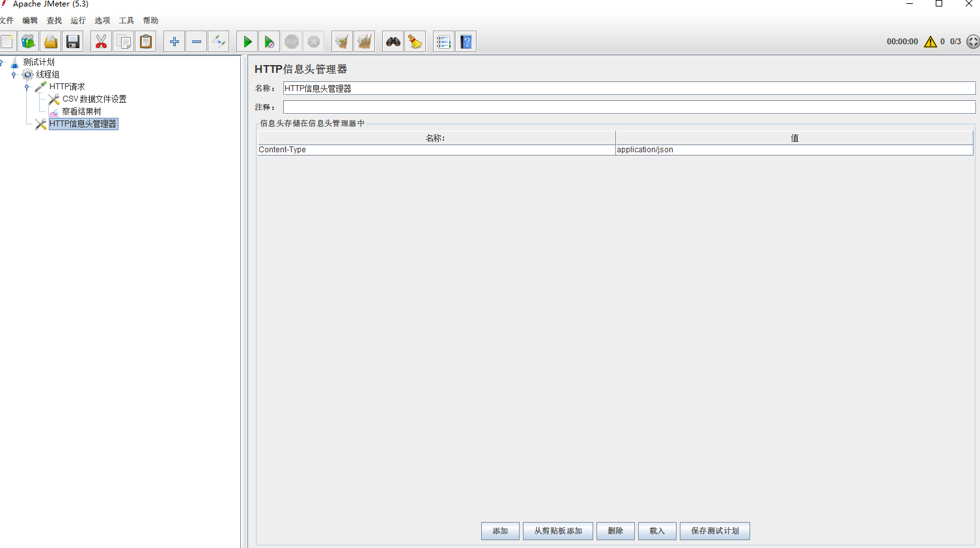This screenshot has width=980, height=548.
Task: Collapse the 线程组 tree handle
Action: tap(14, 75)
